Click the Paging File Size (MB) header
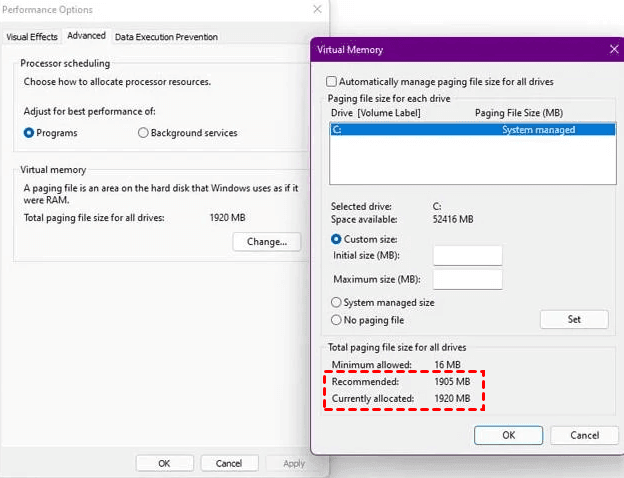Screen dimensions: 624x478 point(519,113)
